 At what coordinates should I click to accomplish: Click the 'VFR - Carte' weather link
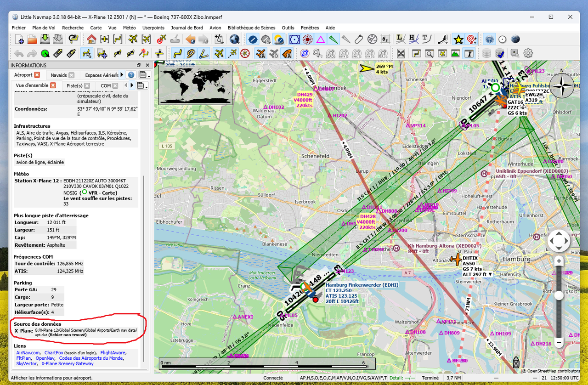pos(103,193)
